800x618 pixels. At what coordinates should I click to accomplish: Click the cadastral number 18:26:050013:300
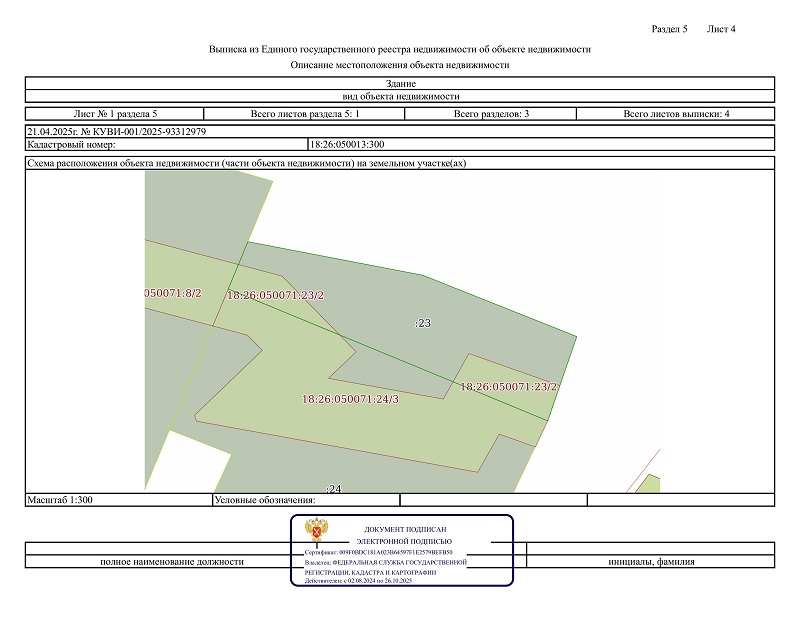347,145
